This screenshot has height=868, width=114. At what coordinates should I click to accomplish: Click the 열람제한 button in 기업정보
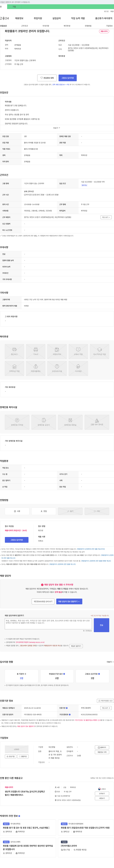[23, 756]
